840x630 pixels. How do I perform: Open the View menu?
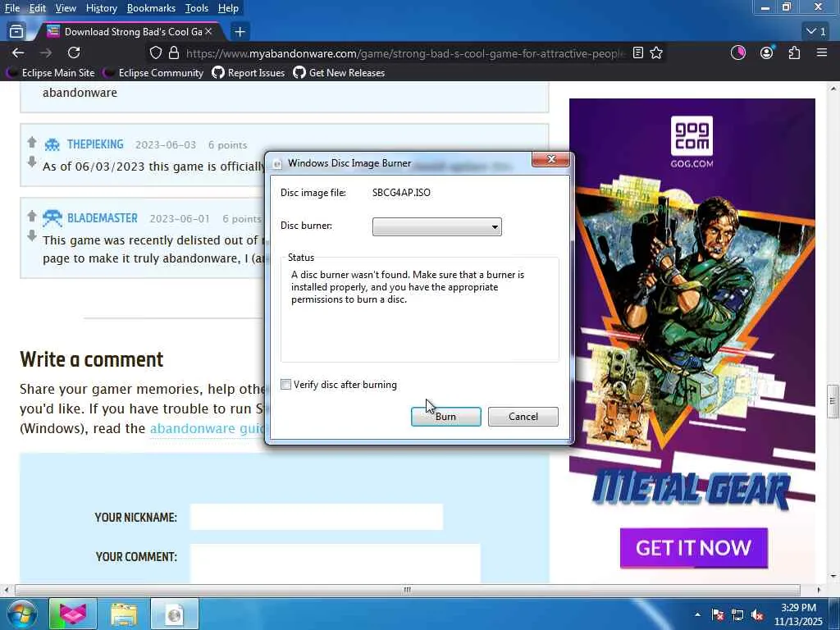(x=66, y=8)
